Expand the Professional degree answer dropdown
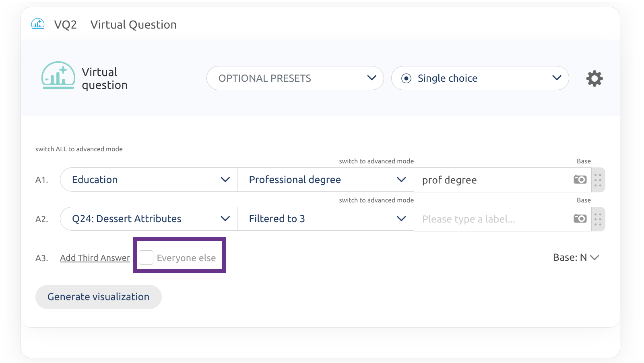This screenshot has width=644, height=363. coord(326,179)
